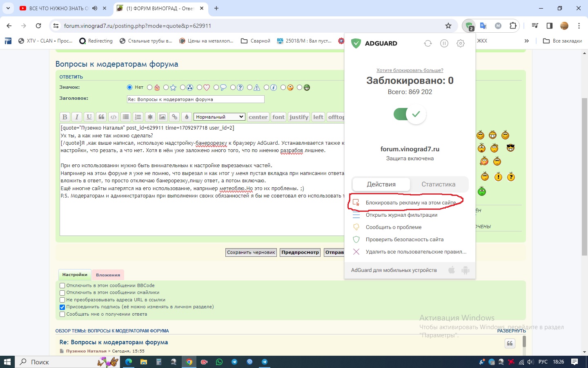This screenshot has height=368, width=588.
Task: Open the Chrome profile avatar
Action: pos(564,26)
